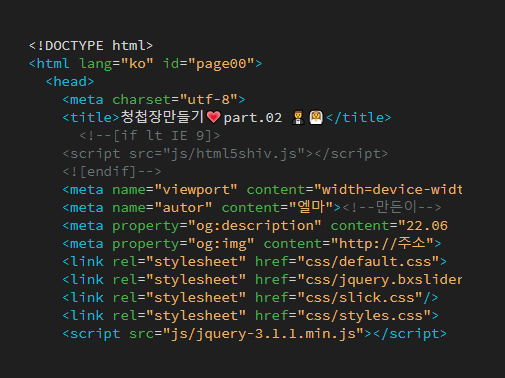Image resolution: width=505 pixels, height=378 pixels.
Task: Click the content="엘마" value
Action: pos(277,207)
